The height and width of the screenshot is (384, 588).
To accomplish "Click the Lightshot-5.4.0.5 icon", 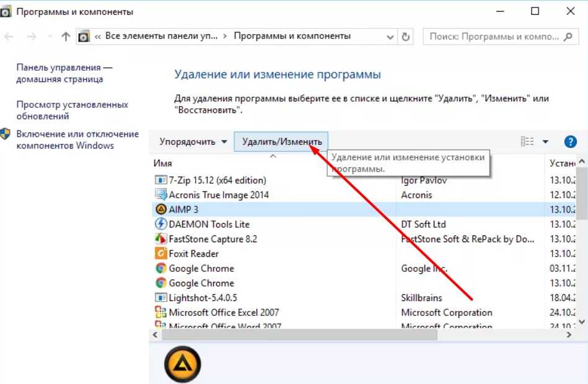I will point(160,297).
